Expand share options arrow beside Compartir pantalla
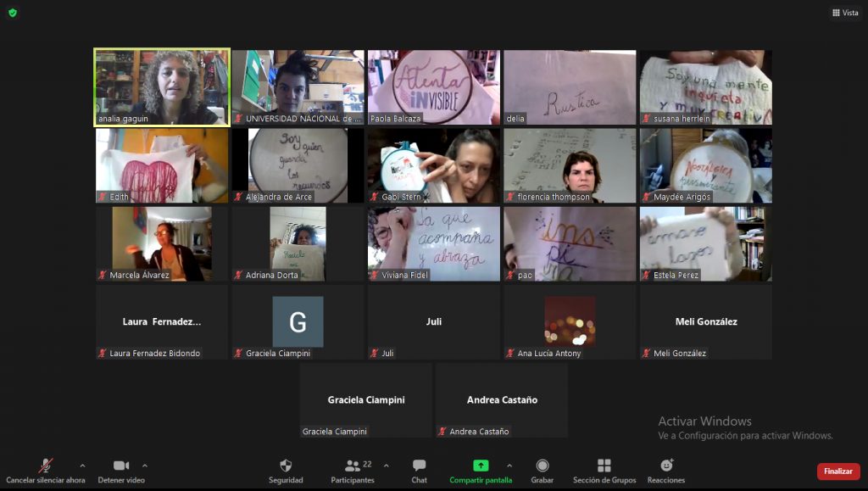 pos(509,466)
